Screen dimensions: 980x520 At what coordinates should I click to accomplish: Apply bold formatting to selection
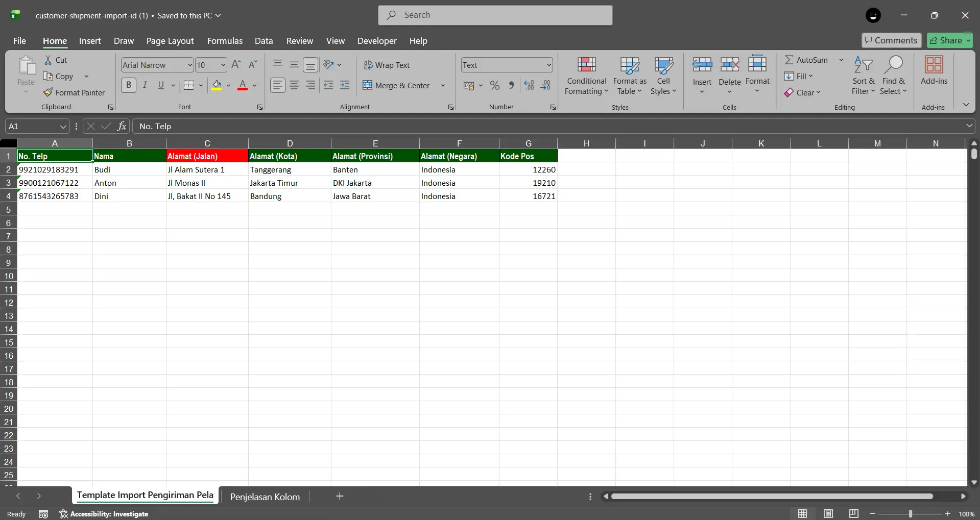coord(128,85)
